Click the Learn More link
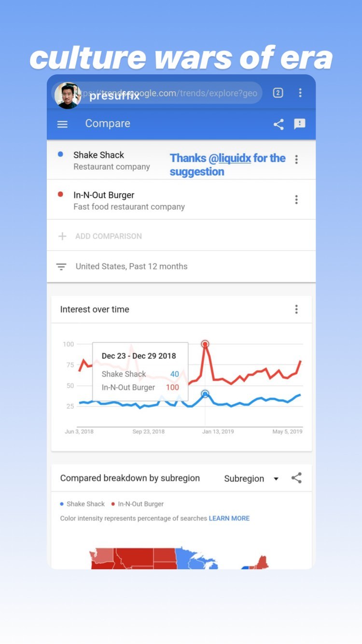The width and height of the screenshot is (362, 644). (229, 518)
